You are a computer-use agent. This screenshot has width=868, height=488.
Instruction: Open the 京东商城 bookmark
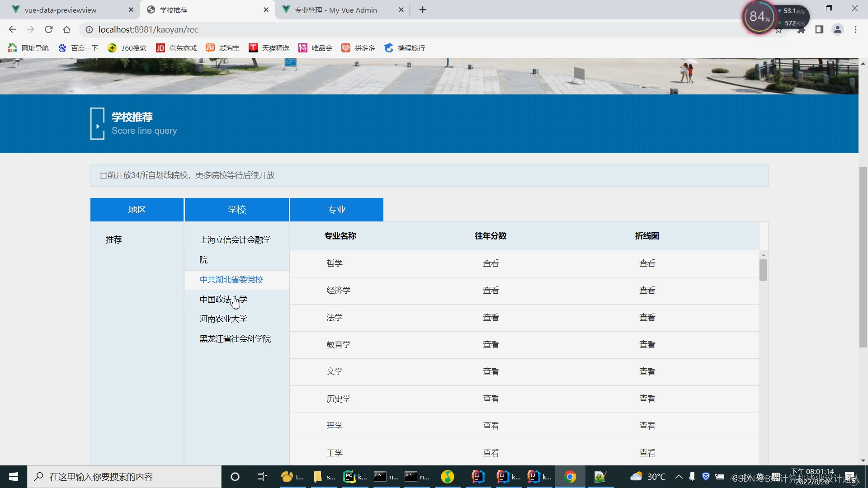tap(176, 48)
